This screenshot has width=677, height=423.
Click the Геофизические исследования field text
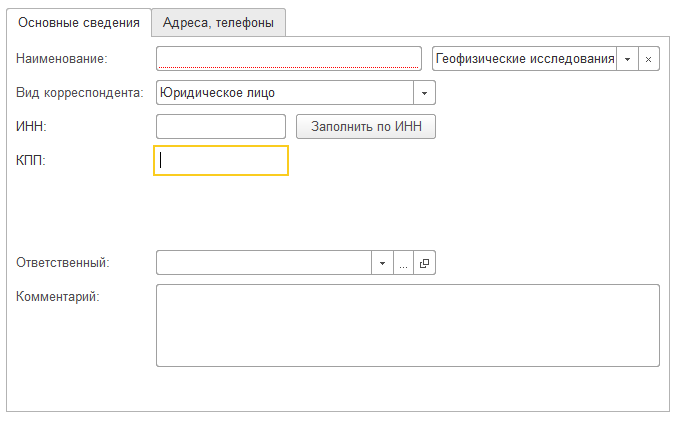click(x=525, y=59)
